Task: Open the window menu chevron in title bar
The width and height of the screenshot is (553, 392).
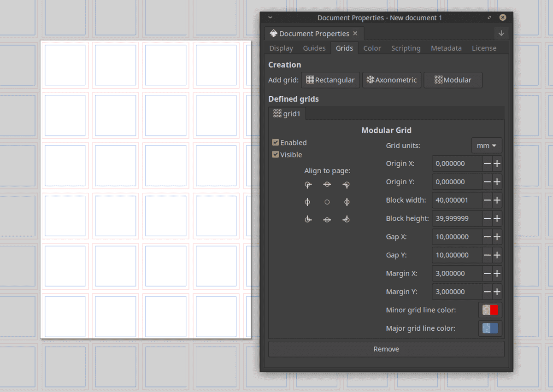Action: 270,18
